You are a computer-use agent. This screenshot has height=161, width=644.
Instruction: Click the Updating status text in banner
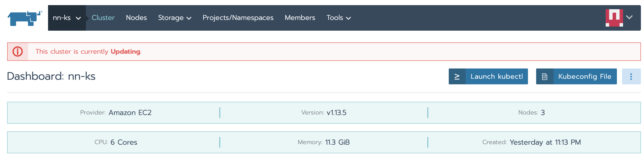[125, 52]
